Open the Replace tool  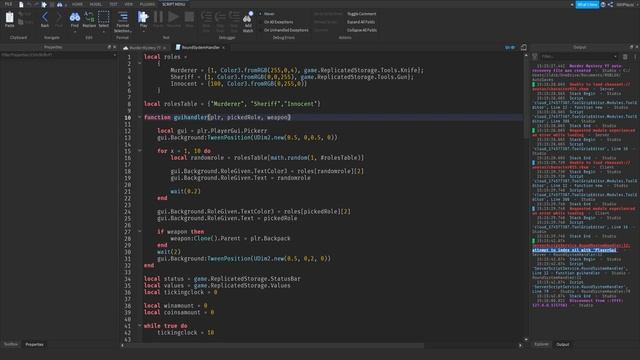[89, 19]
